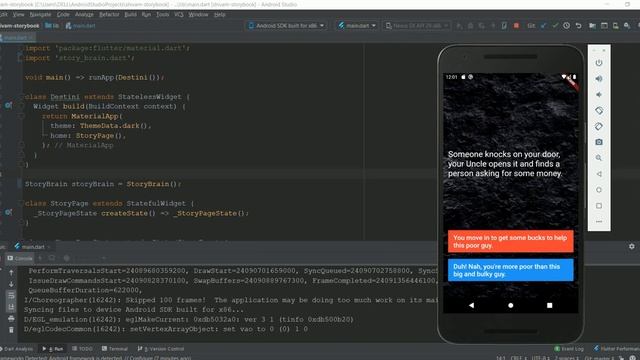
Task: Open main.dart run configuration dropdown
Action: [357, 25]
